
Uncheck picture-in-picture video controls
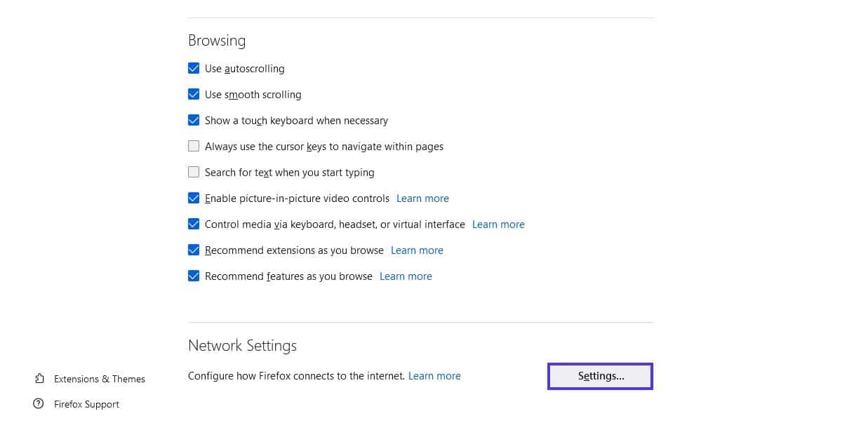click(194, 198)
